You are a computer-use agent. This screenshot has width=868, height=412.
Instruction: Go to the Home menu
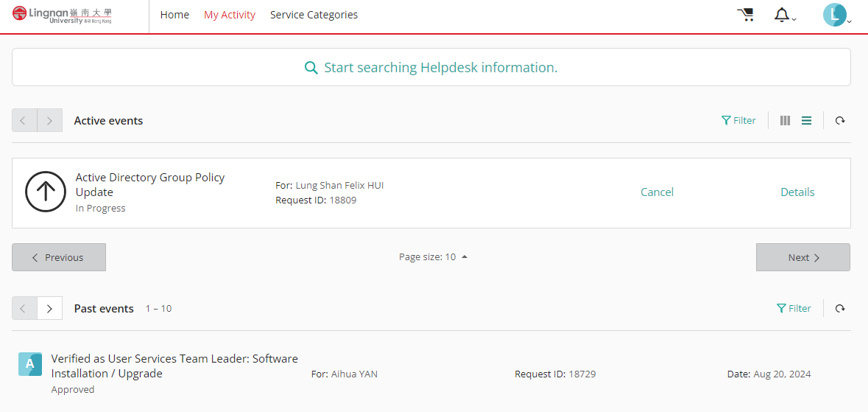tap(174, 15)
